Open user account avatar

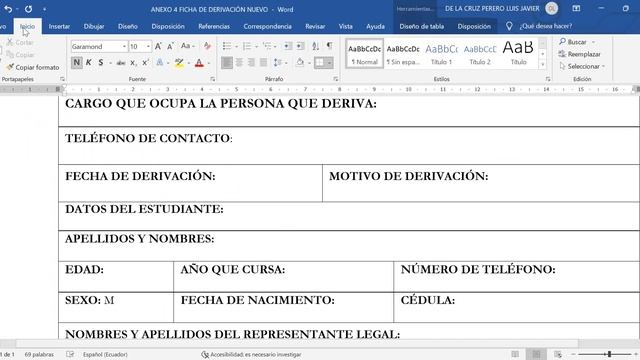pyautogui.click(x=551, y=9)
